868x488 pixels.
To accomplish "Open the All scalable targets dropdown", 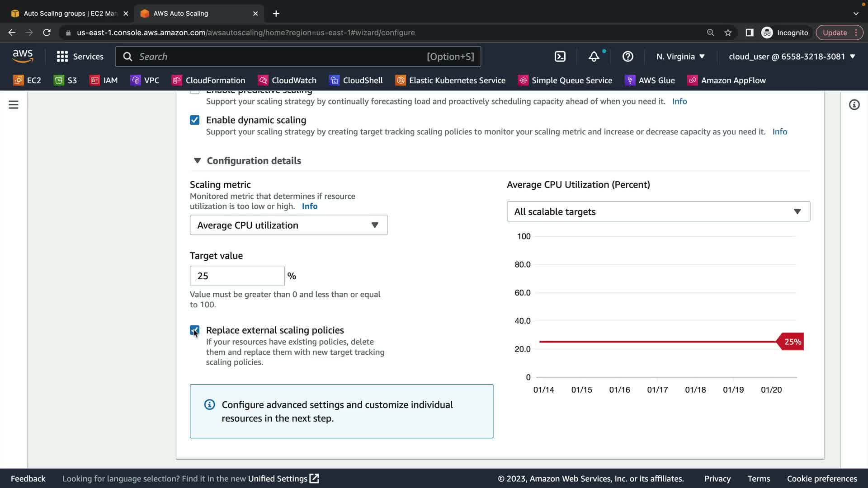I will [x=658, y=211].
